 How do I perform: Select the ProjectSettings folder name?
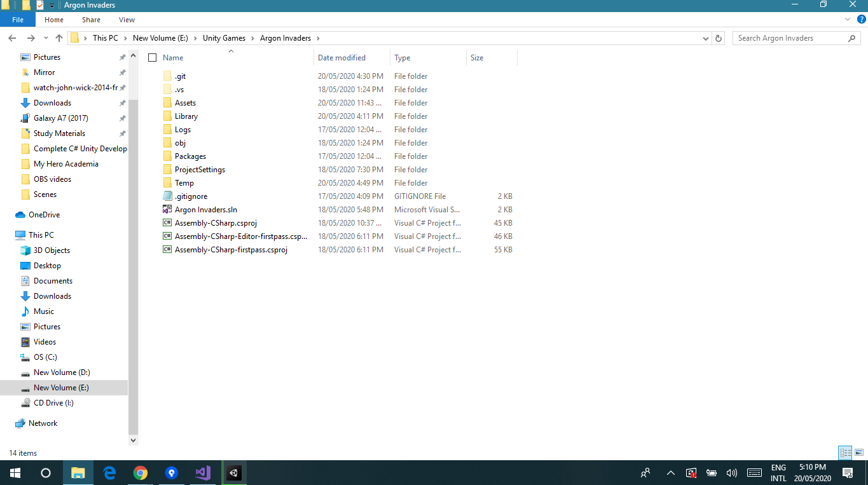tap(200, 170)
